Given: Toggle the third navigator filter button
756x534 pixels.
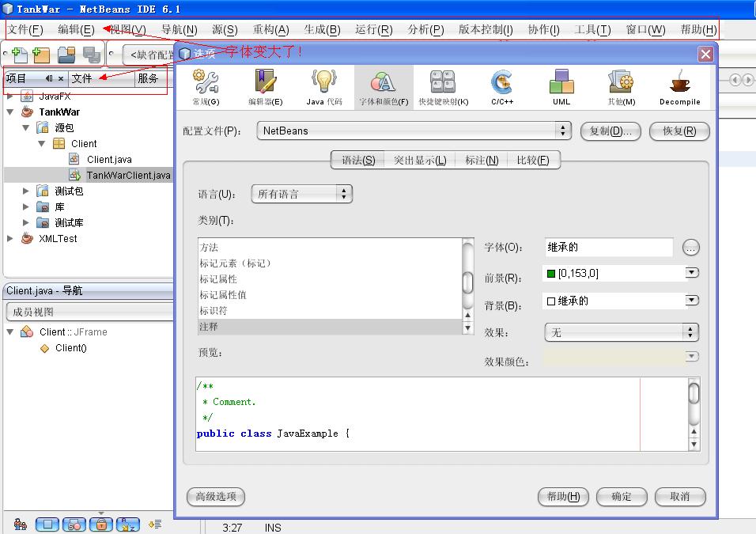Looking at the screenshot, I should pyautogui.click(x=74, y=524).
